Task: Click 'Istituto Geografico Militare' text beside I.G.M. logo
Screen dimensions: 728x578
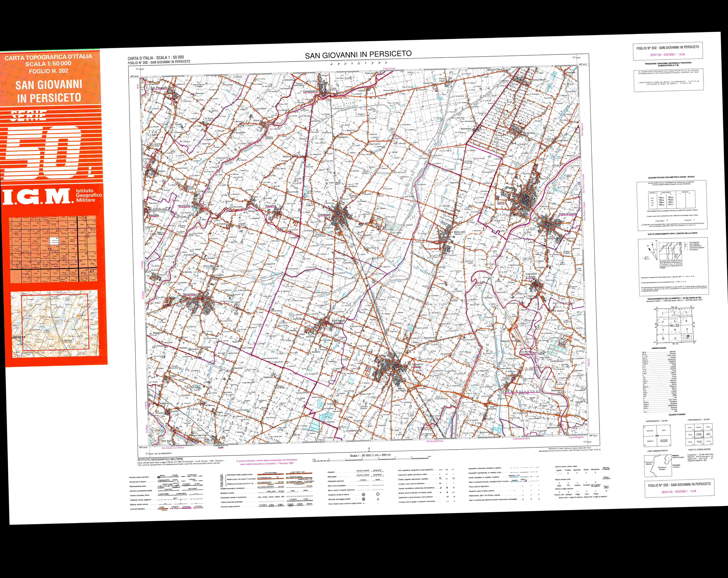Action: (x=89, y=196)
